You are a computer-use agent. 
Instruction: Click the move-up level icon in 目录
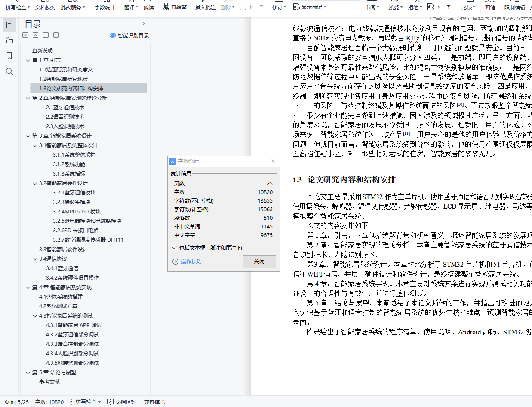[36, 35]
